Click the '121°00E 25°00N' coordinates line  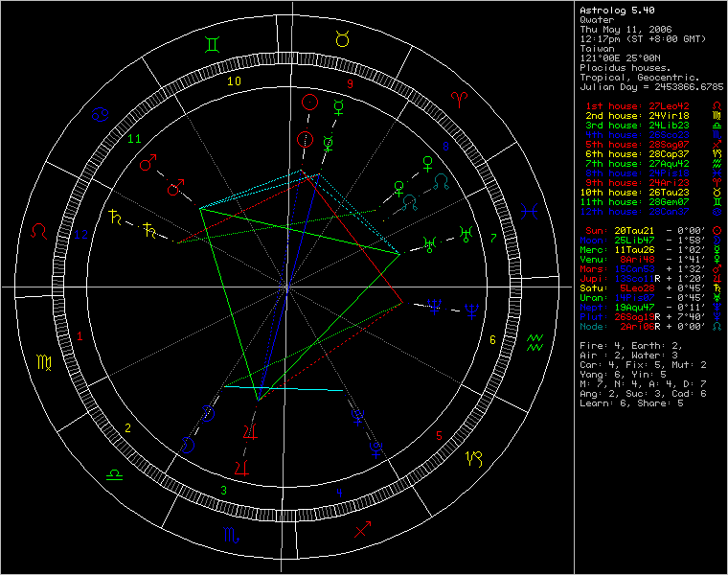(620, 58)
